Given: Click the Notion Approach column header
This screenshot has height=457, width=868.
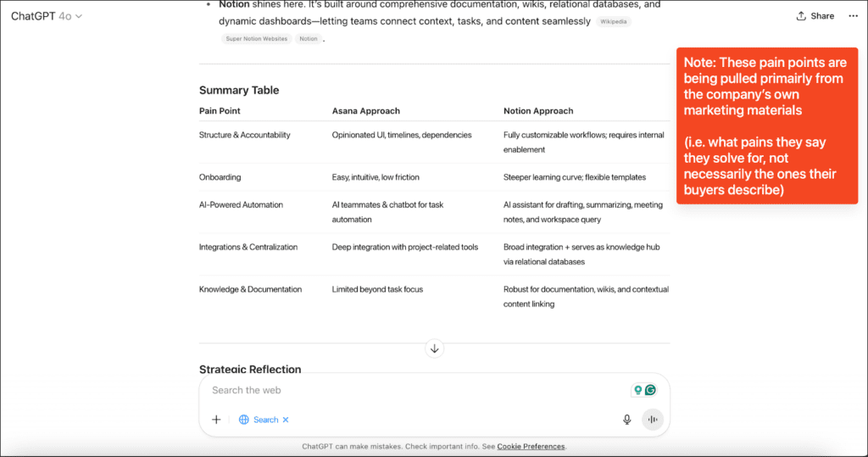Looking at the screenshot, I should 538,111.
